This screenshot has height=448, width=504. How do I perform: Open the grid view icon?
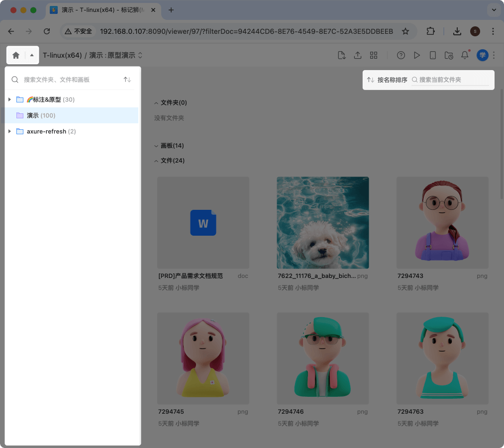(374, 55)
